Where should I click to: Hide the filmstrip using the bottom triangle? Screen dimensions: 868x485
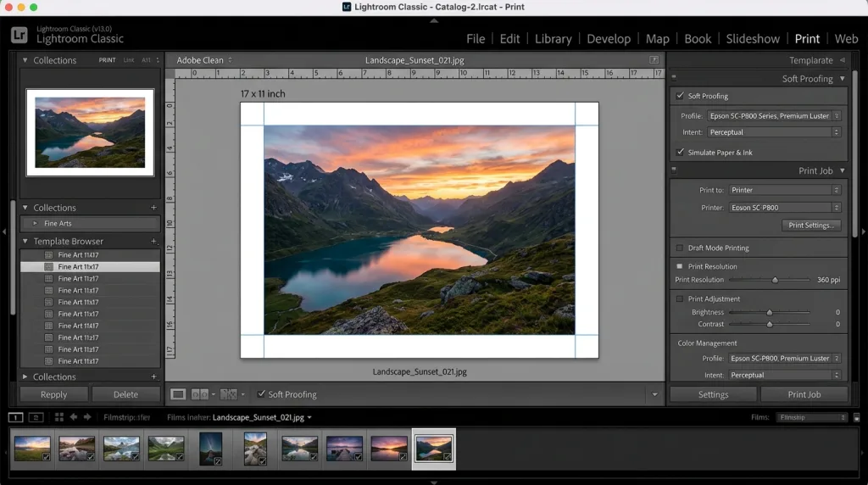[434, 482]
